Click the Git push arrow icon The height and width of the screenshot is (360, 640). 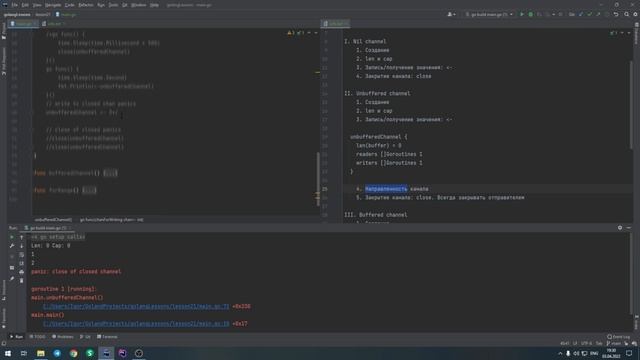[x=598, y=14]
